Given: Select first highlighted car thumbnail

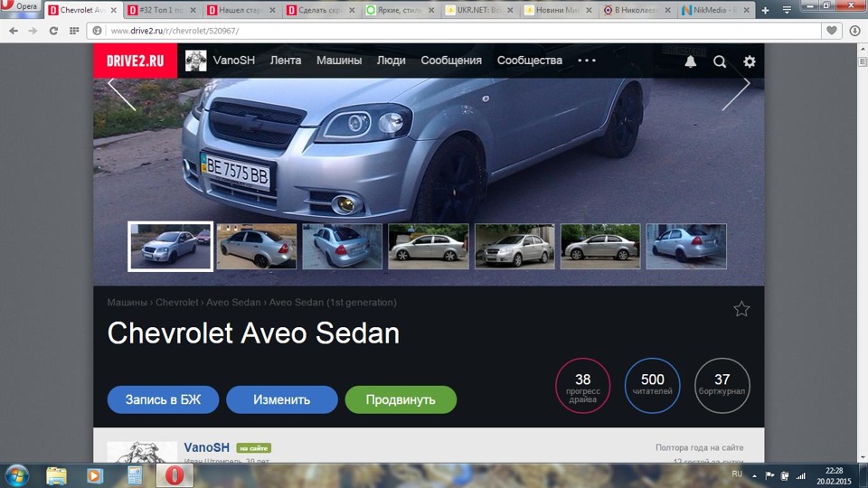Looking at the screenshot, I should coord(171,246).
